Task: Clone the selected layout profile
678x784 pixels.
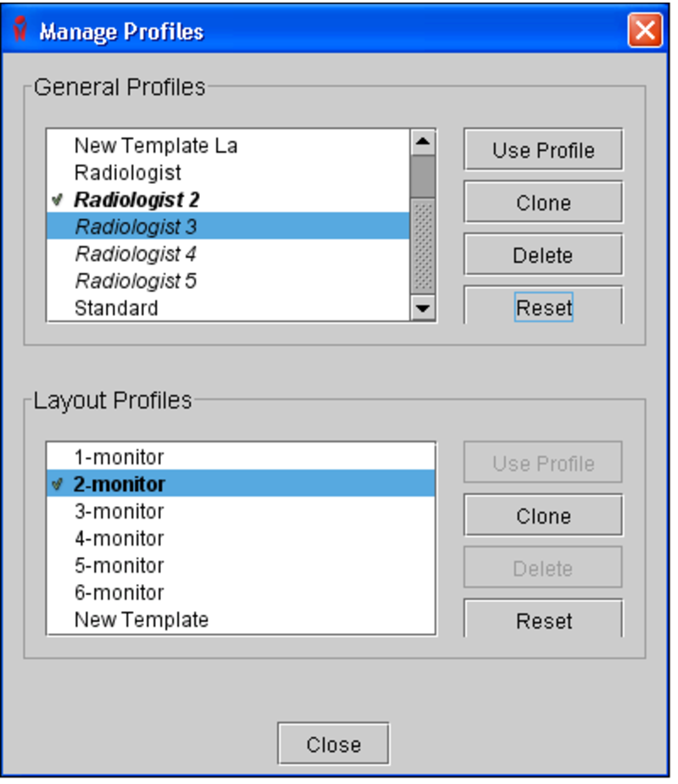Action: tap(543, 516)
